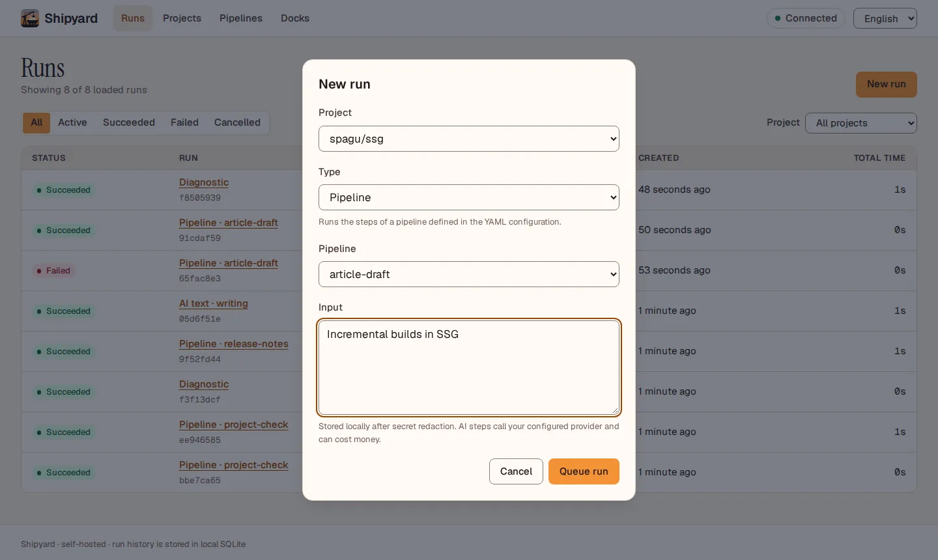Click the resize grip of Input textarea
Viewport: 938px width, 560px height.
click(614, 410)
